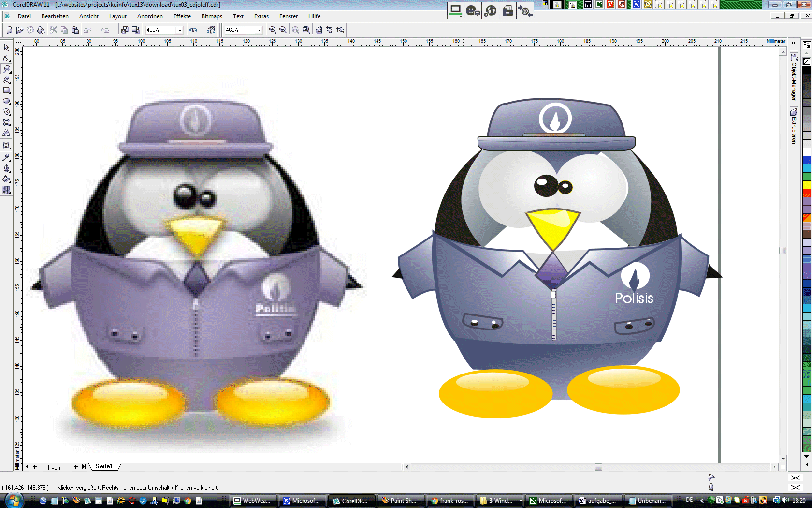The image size is (812, 508).
Task: Click the Cut scissors icon
Action: 53,30
